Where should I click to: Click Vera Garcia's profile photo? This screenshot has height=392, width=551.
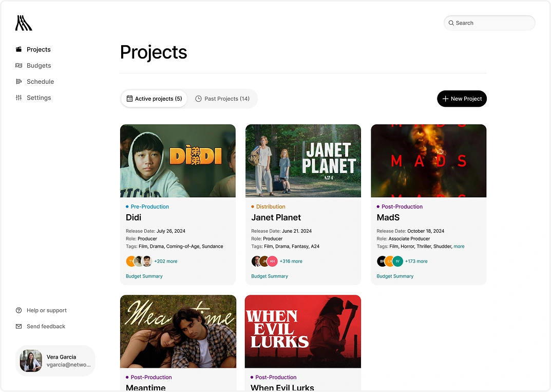pyautogui.click(x=31, y=361)
